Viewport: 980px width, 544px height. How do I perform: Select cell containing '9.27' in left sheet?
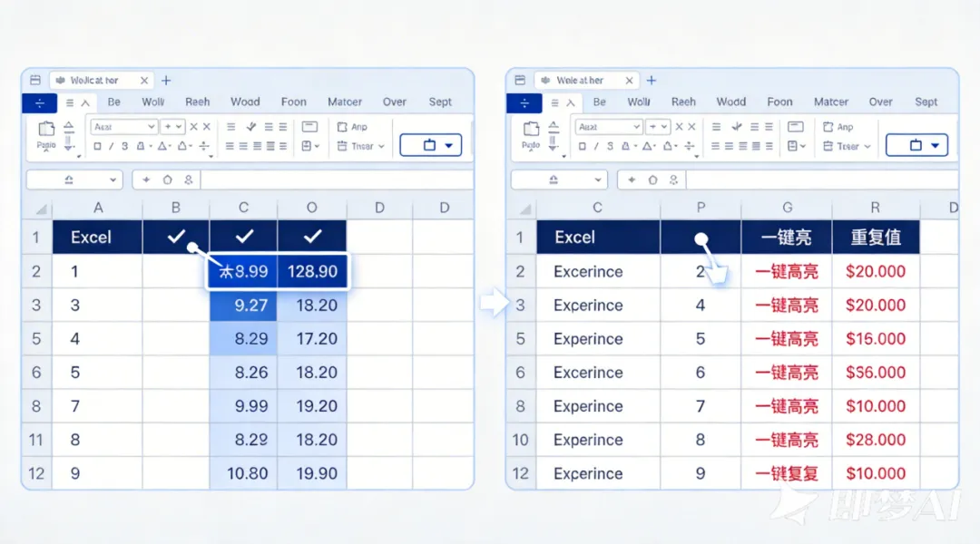coord(244,306)
